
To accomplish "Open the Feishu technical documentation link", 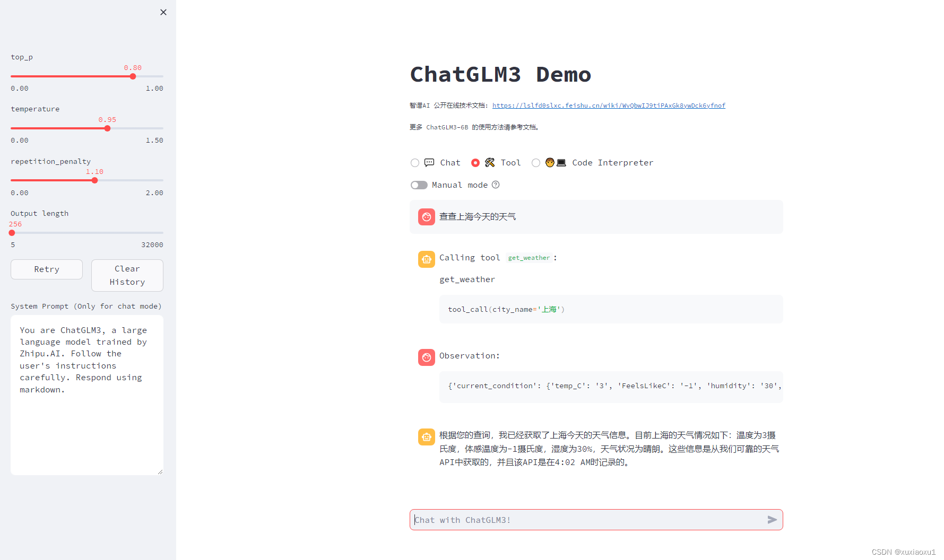I will (x=609, y=106).
